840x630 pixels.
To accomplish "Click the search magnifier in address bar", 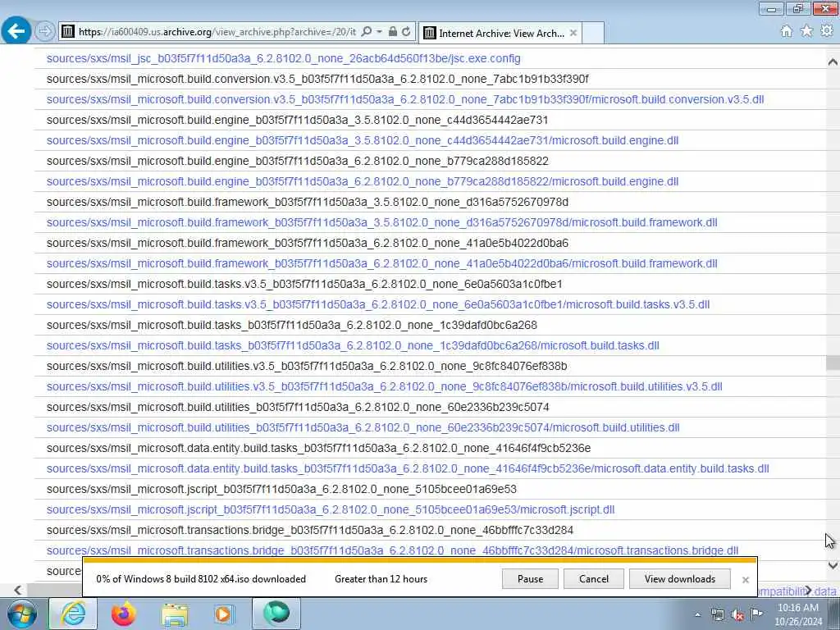I will [367, 32].
